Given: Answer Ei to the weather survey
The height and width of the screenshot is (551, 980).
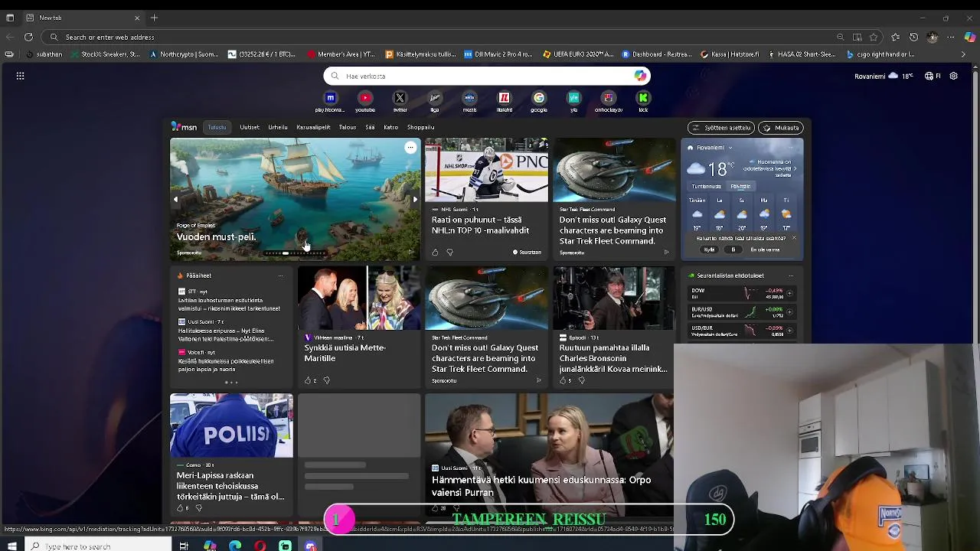Looking at the screenshot, I should click(x=733, y=249).
